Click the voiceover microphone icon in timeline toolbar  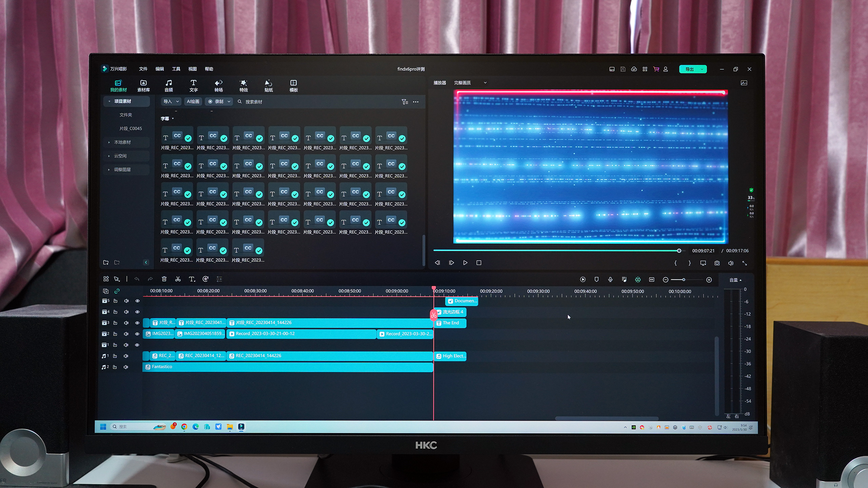(610, 280)
